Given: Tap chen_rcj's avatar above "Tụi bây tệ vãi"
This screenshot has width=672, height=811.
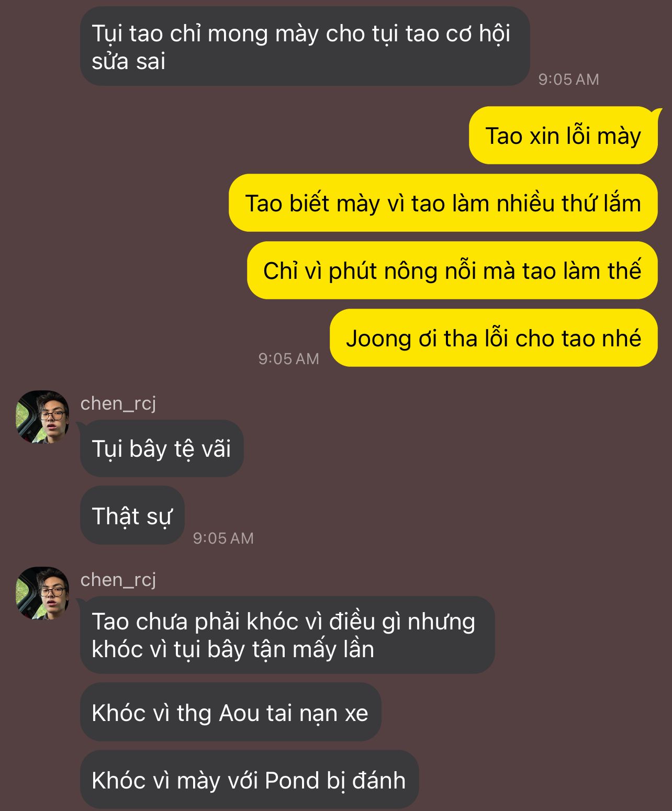Looking at the screenshot, I should 42,416.
